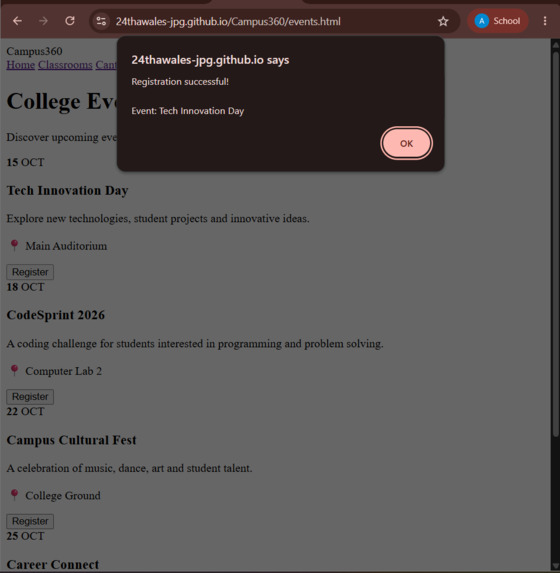Viewport: 560px width, 573px height.
Task: Select the CodeSprint 2026 heading
Action: 56,315
